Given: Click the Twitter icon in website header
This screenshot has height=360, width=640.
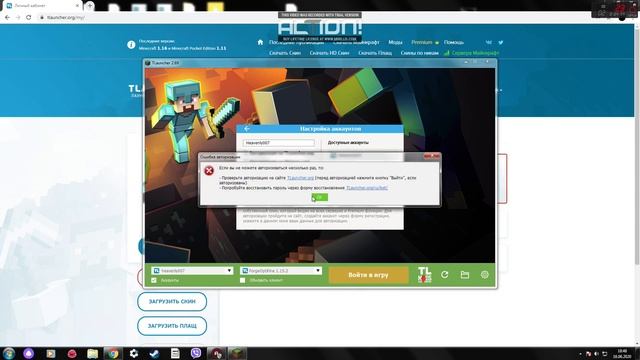Looking at the screenshot, I should [x=500, y=42].
